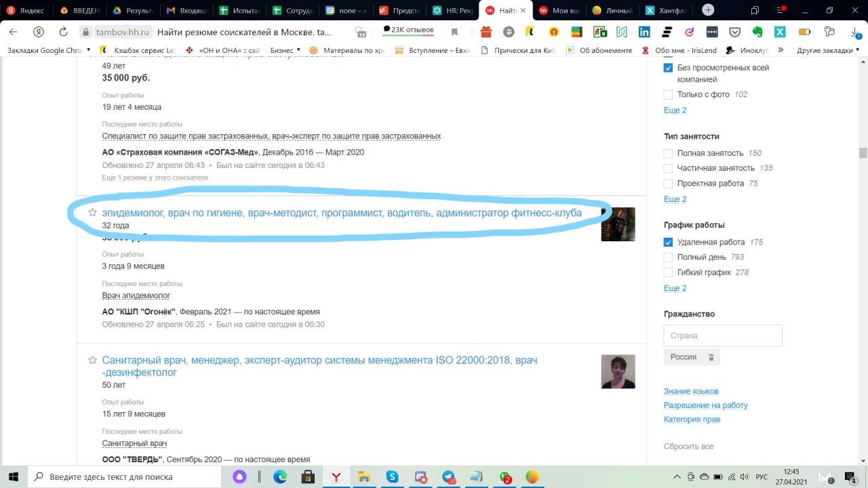Image resolution: width=868 pixels, height=488 pixels.
Task: Click trash icon next to Россия
Action: click(x=711, y=357)
